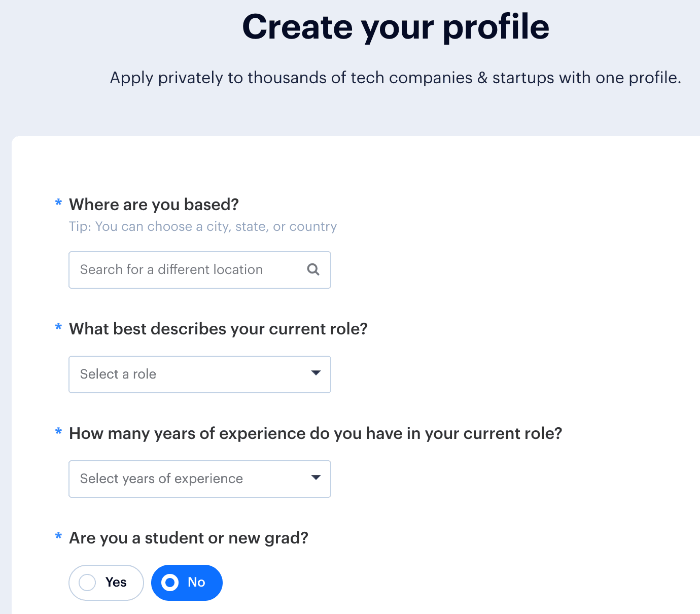Focus the location search input field
The image size is (700, 614).
pyautogui.click(x=188, y=269)
